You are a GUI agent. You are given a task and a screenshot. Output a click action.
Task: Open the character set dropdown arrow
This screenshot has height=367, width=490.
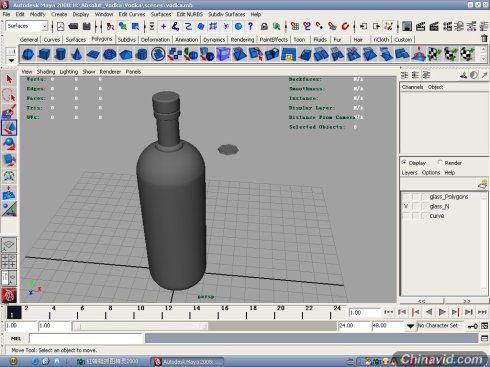411,326
